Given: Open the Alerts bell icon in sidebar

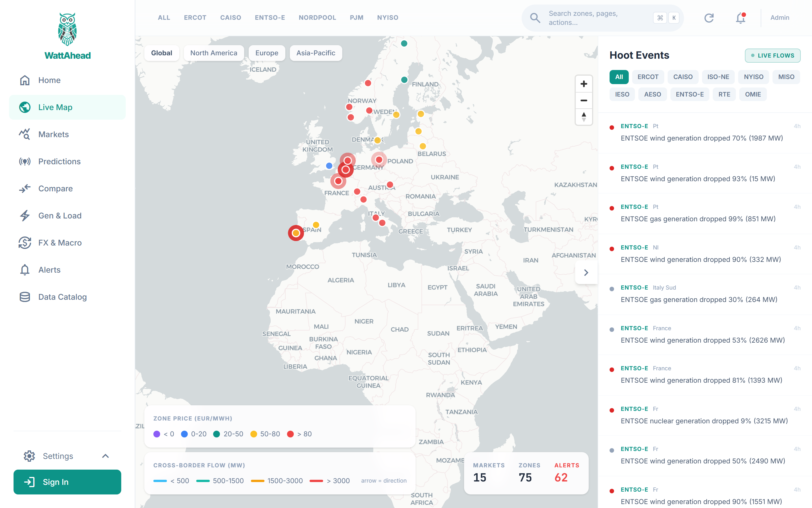Looking at the screenshot, I should point(25,270).
